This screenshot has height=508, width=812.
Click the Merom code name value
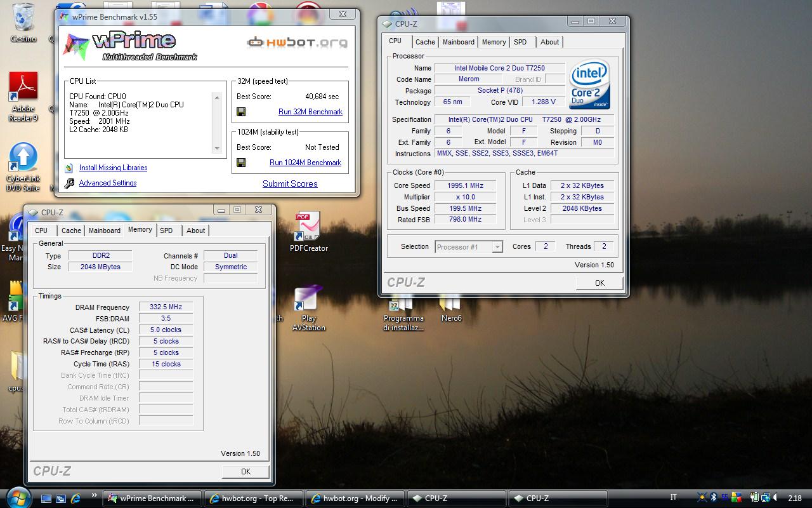[x=469, y=79]
